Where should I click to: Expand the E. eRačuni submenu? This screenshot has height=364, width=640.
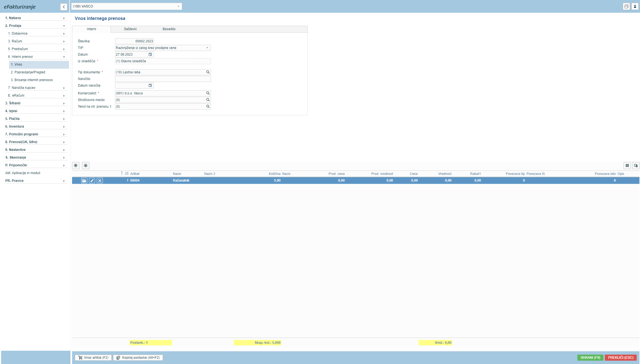pyautogui.click(x=37, y=95)
